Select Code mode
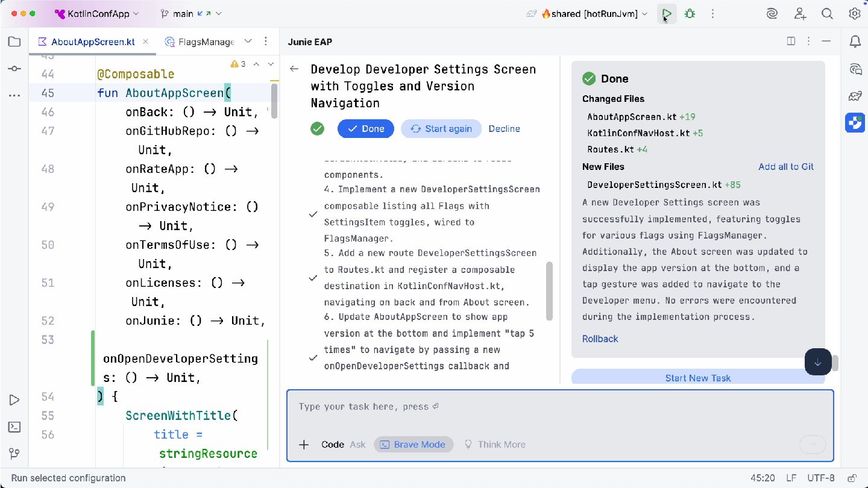The height and width of the screenshot is (488, 868). coord(333,445)
